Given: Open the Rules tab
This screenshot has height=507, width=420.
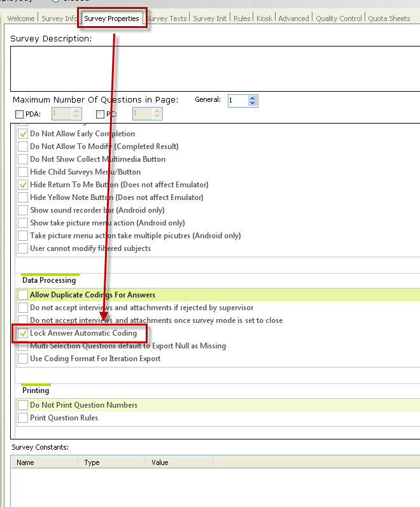Looking at the screenshot, I should click(242, 18).
